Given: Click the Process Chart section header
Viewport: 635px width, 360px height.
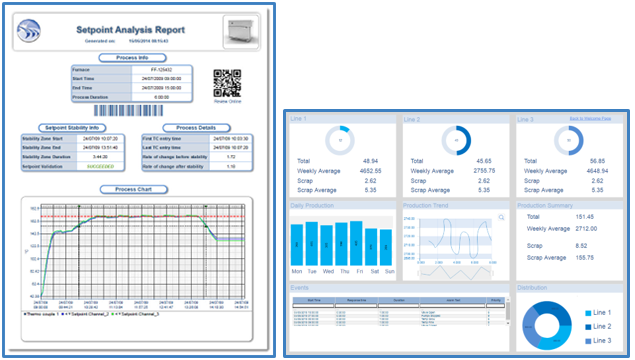Looking at the screenshot, I should [x=134, y=189].
